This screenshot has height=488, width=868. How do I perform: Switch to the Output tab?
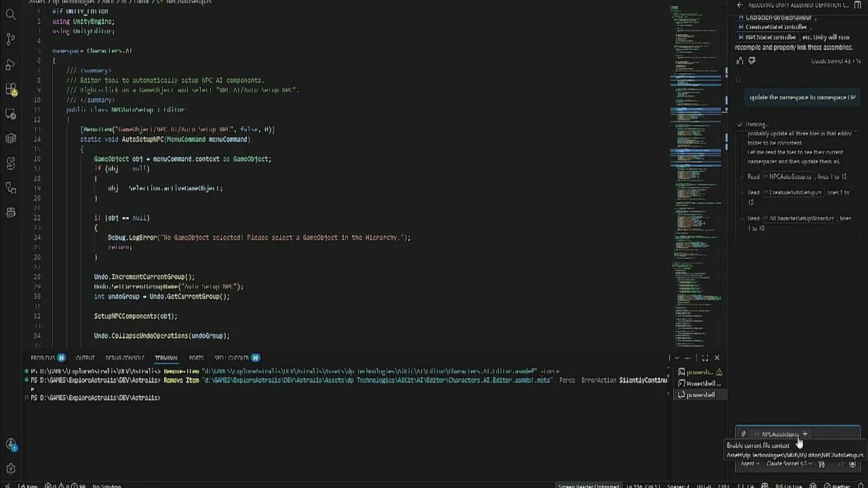pyautogui.click(x=85, y=358)
